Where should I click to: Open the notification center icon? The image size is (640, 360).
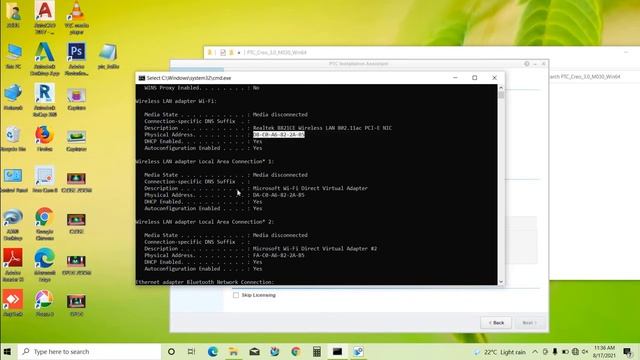tap(627, 351)
